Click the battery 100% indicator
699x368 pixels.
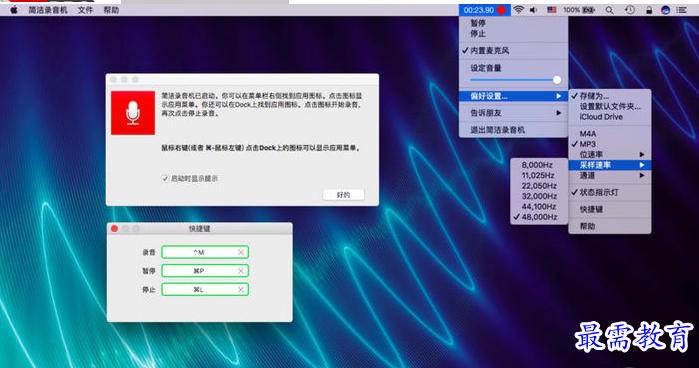[x=579, y=10]
